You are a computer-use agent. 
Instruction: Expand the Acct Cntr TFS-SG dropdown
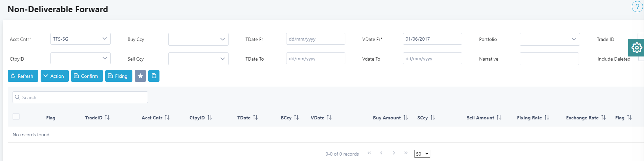80,39
